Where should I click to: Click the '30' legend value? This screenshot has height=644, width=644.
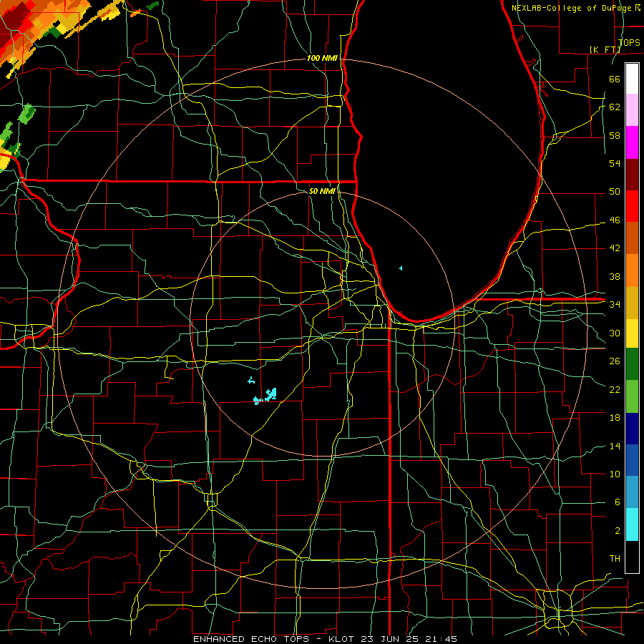615,333
